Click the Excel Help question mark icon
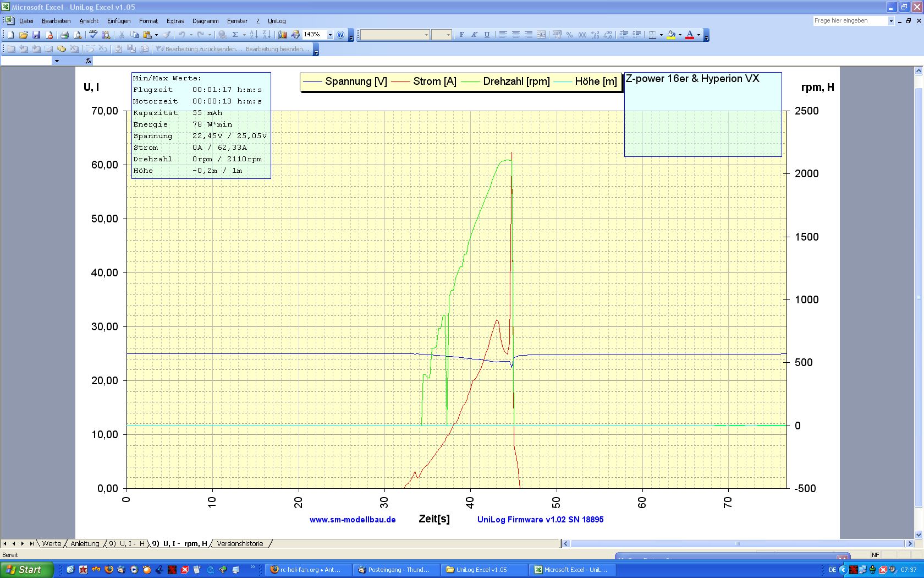The height and width of the screenshot is (578, 924). click(340, 35)
